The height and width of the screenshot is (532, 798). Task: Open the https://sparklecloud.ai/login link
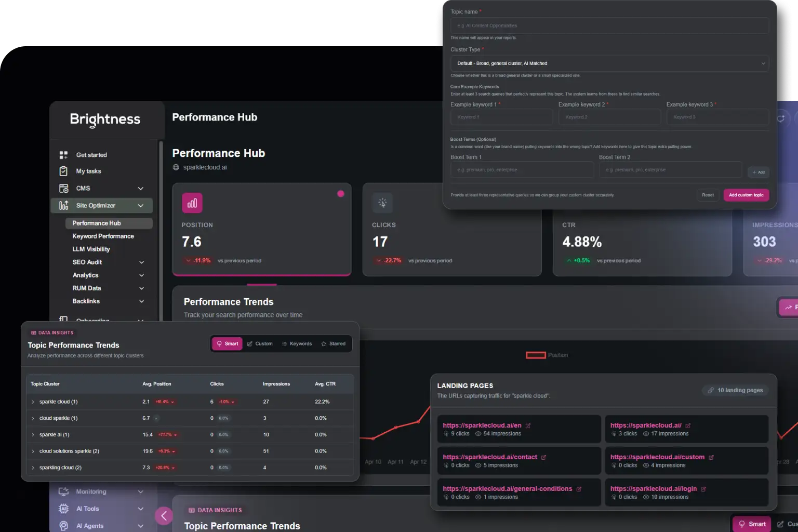pos(654,489)
